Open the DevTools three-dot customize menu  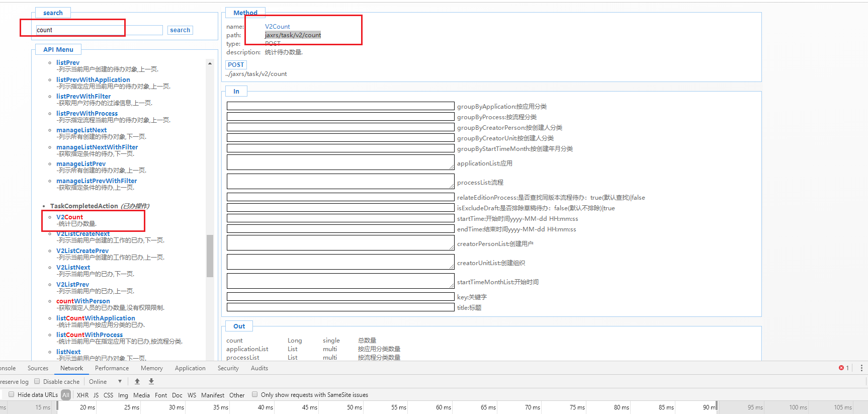pos(861,368)
